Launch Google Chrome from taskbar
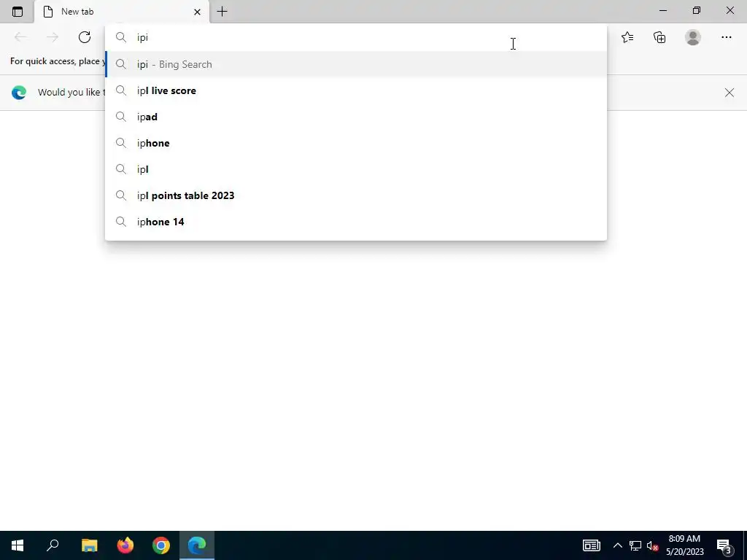 pyautogui.click(x=161, y=545)
